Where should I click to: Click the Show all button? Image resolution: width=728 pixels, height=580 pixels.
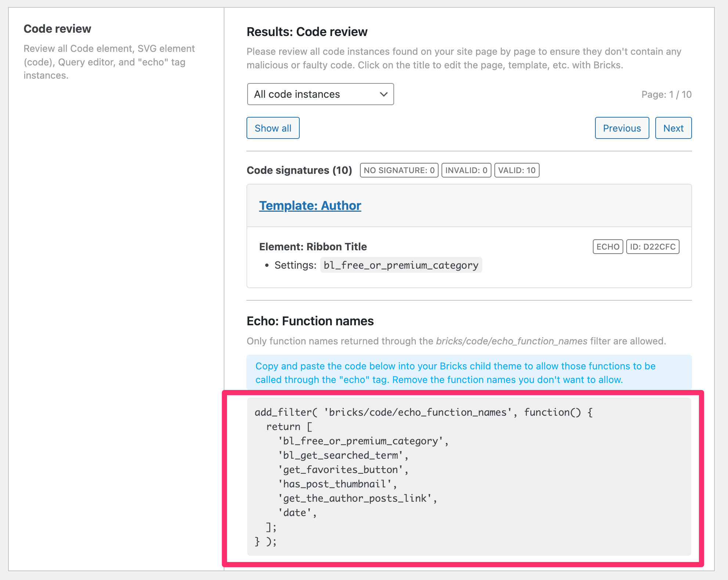(273, 128)
